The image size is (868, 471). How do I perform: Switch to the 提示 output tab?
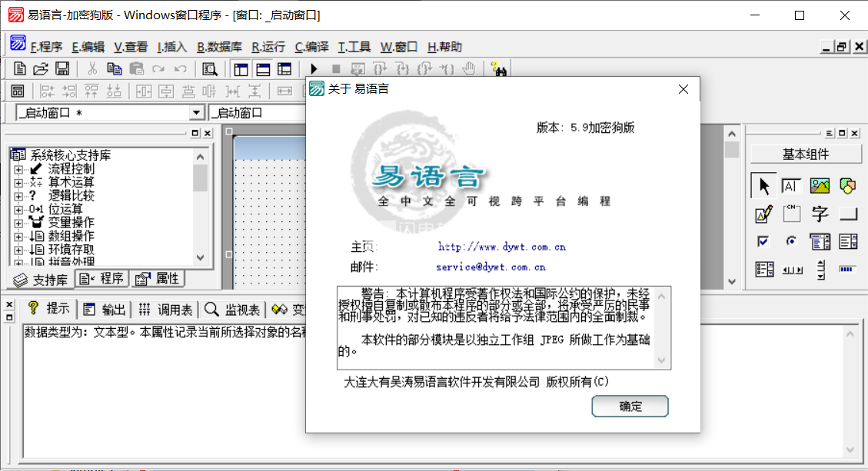pos(48,308)
